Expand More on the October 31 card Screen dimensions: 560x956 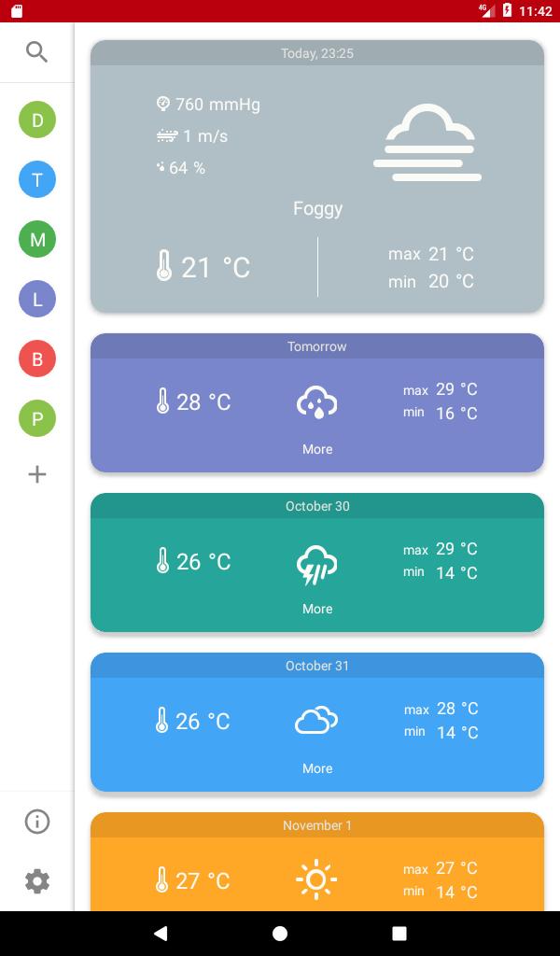(x=317, y=768)
